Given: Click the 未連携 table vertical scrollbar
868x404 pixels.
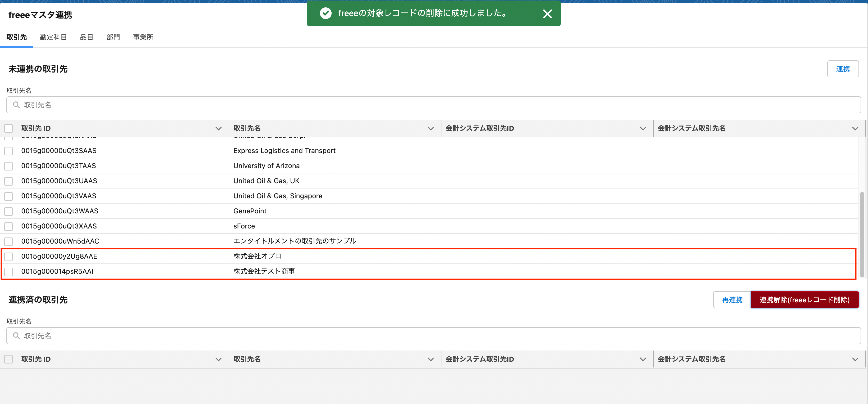Looking at the screenshot, I should point(862,234).
